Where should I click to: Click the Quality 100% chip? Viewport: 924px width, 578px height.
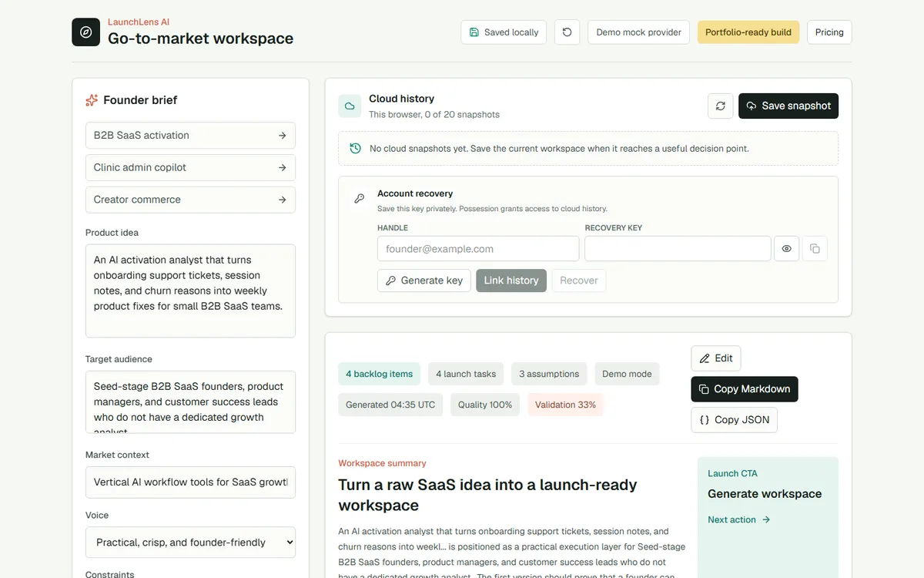click(x=485, y=405)
